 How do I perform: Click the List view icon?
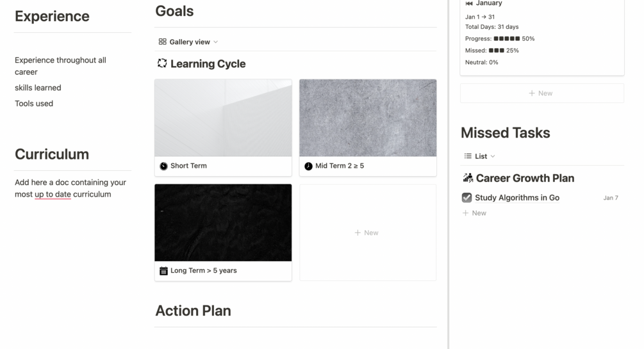[x=468, y=156]
